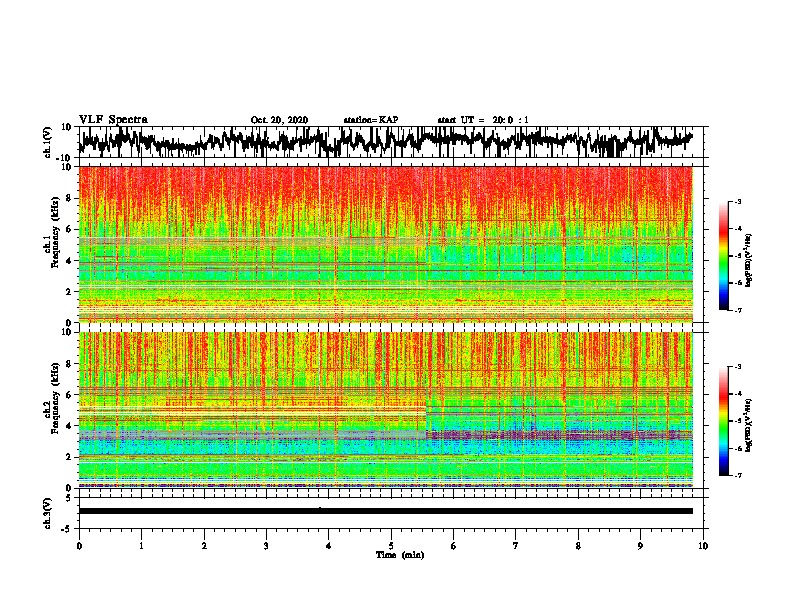Click the "-7" tick on ch.2 colorbar
Screen dimensions: 792x612
pos(737,475)
